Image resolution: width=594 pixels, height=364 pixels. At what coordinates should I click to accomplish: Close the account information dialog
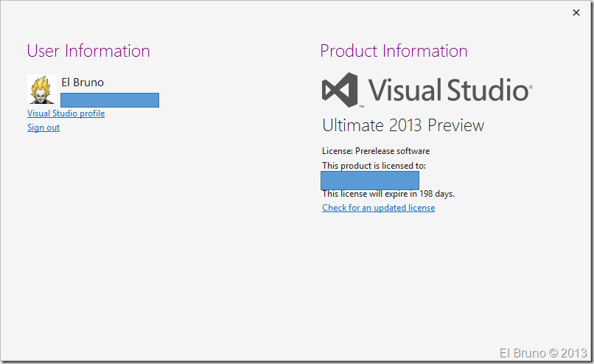[576, 13]
